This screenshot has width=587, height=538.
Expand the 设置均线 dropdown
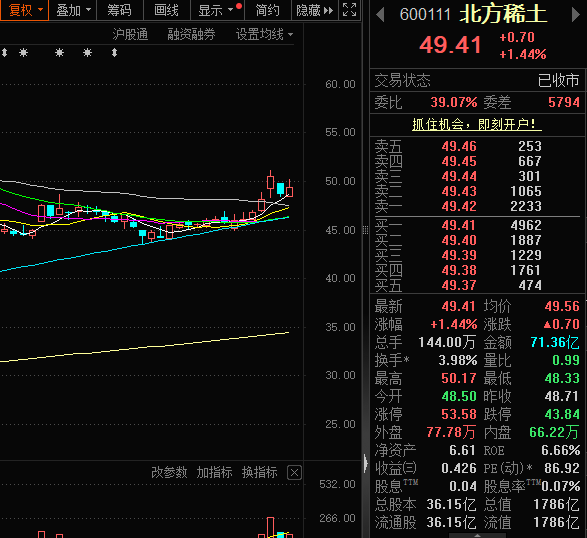coord(264,34)
